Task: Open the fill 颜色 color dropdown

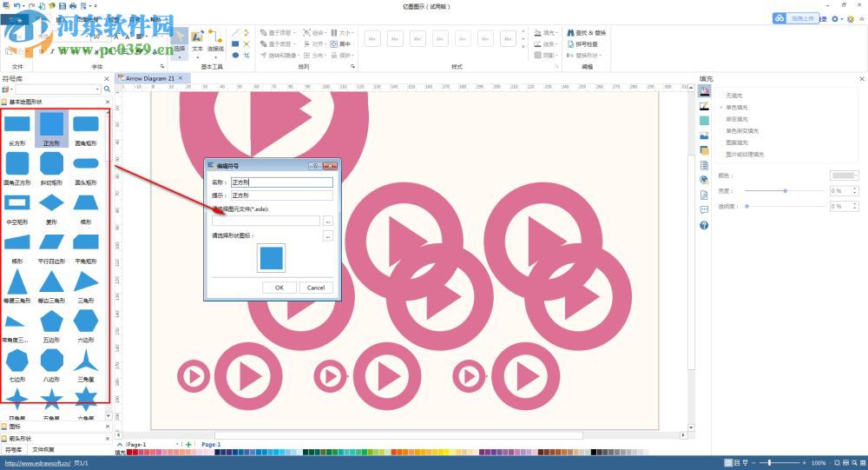Action: click(845, 175)
